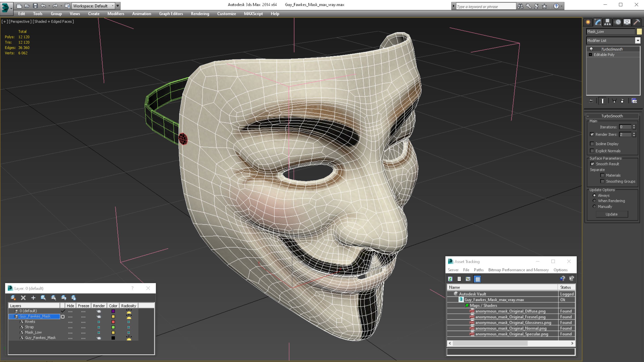The image size is (644, 362).
Task: Expand the Editable Poly stack entry
Action: (x=591, y=55)
